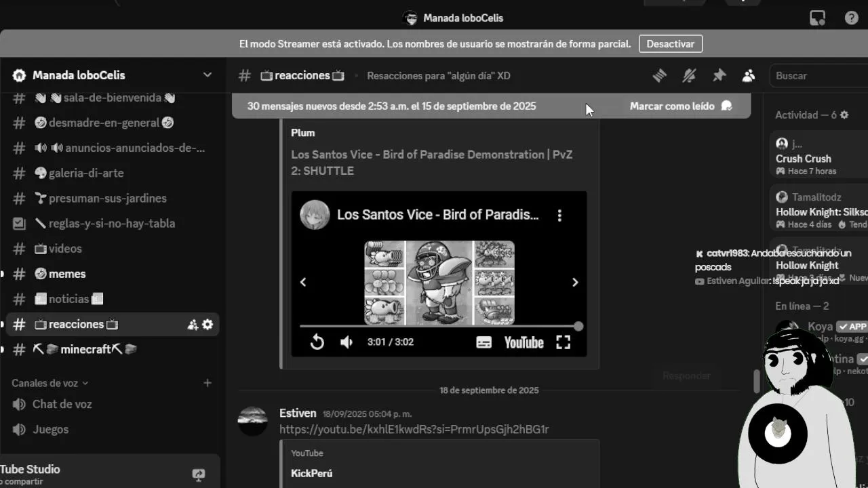The height and width of the screenshot is (488, 868).
Task: Click the Manada loboCelis title bar icon
Action: [410, 18]
